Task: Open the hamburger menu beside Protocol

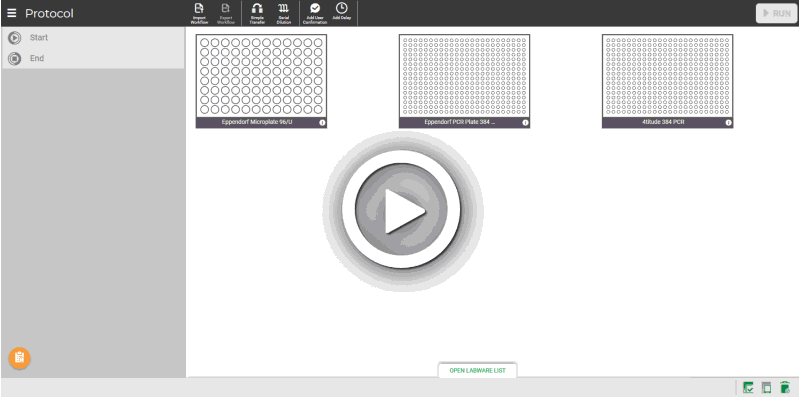Action: click(x=11, y=13)
